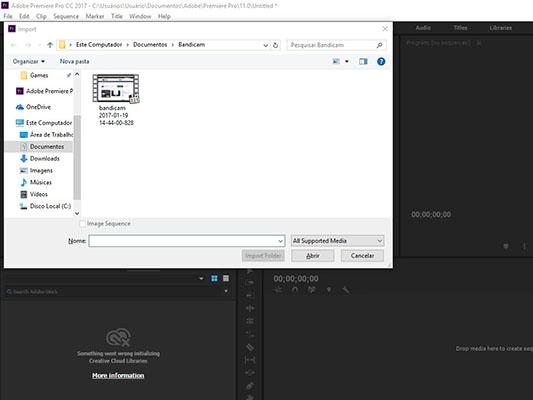Open the Sequence menu
Image resolution: width=533 pixels, height=400 pixels.
click(66, 16)
